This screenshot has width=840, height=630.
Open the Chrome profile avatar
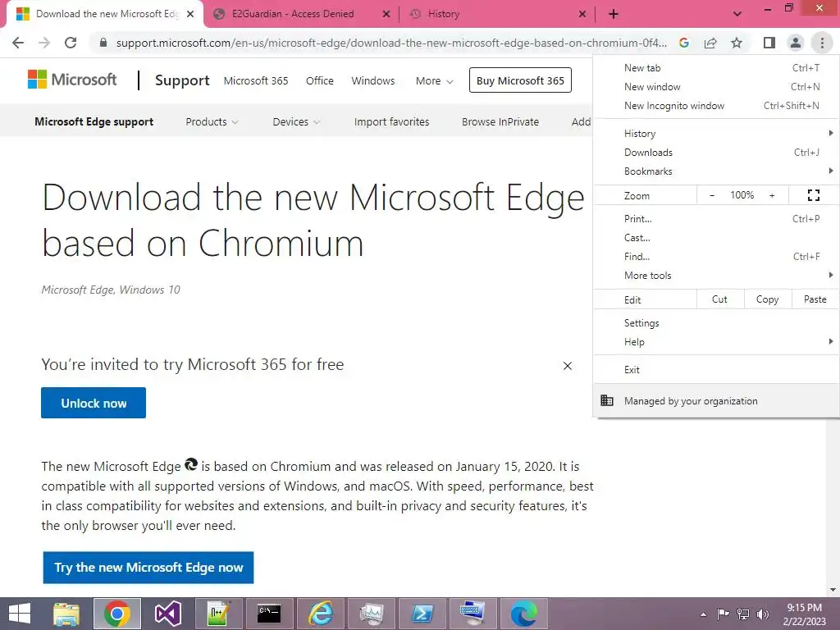[796, 43]
